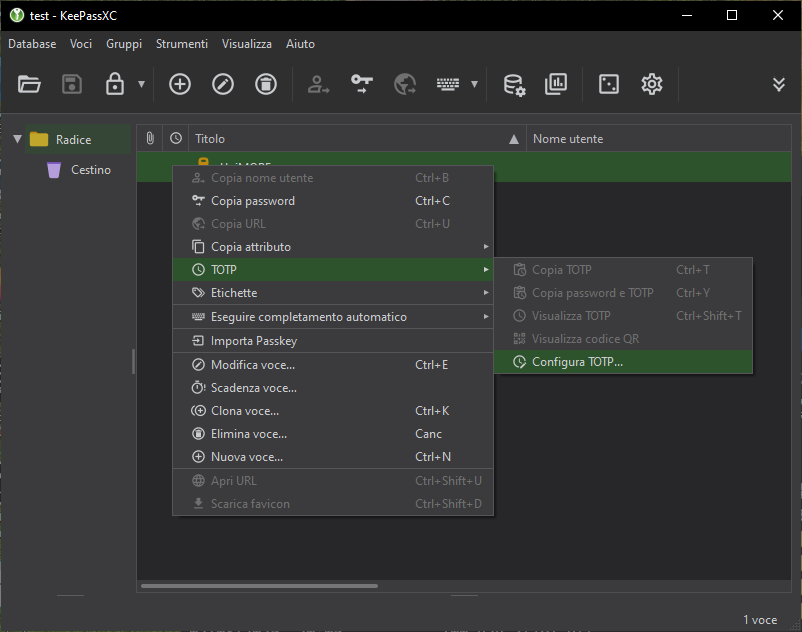Click the add new entry toolbar icon

tap(180, 84)
